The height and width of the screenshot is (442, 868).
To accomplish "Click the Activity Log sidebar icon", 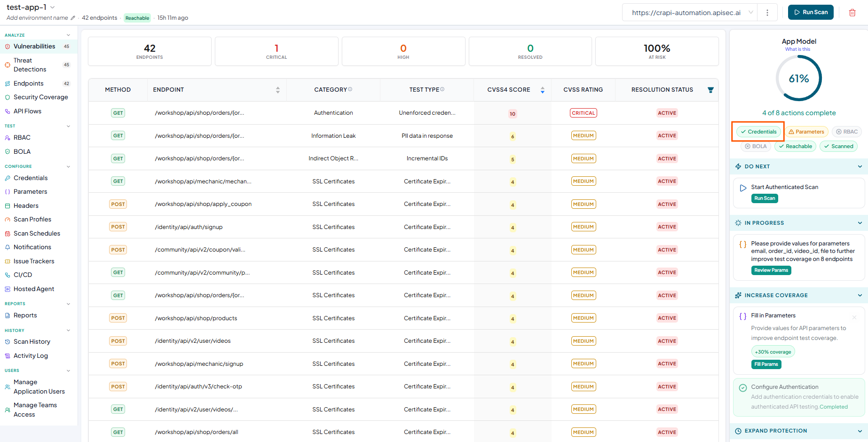I will pos(8,356).
